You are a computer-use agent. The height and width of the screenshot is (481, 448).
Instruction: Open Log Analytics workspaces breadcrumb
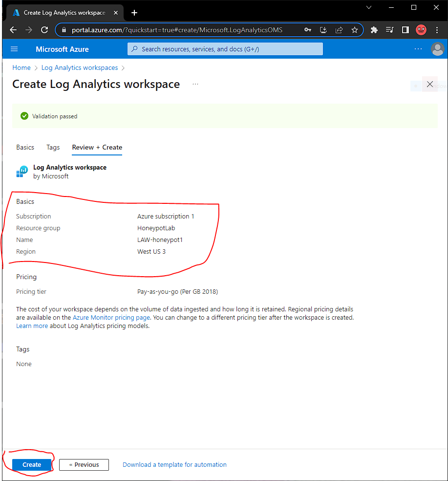[80, 67]
